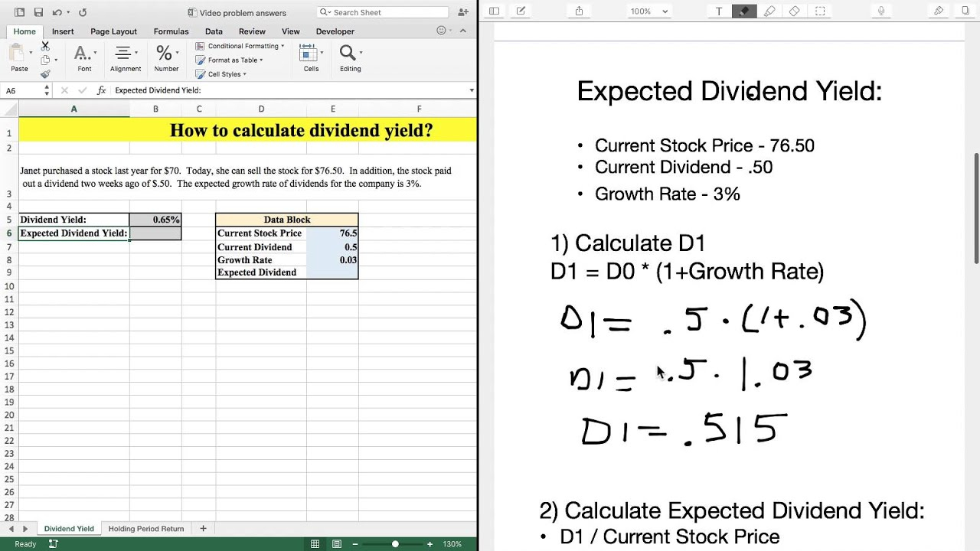The width and height of the screenshot is (980, 551).
Task: Share the workbook with the person-plus icon
Action: 462,12
